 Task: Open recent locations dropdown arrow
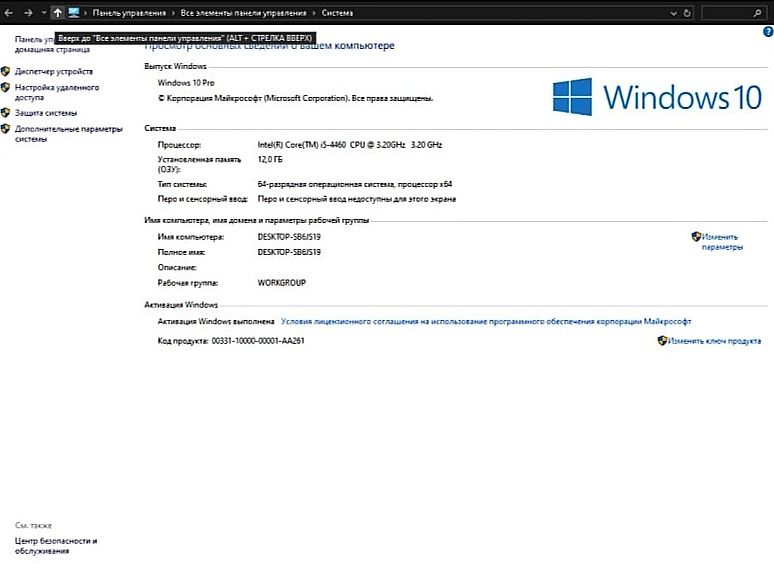43,13
